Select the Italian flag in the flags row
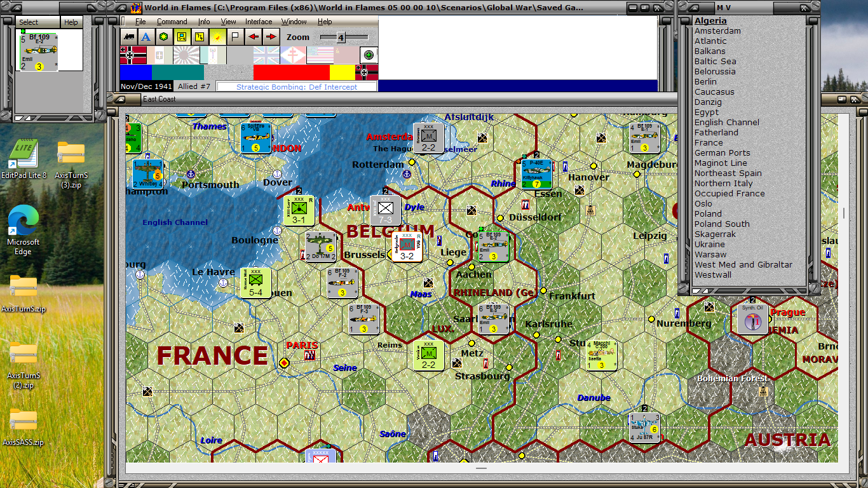868x488 pixels. [x=159, y=55]
